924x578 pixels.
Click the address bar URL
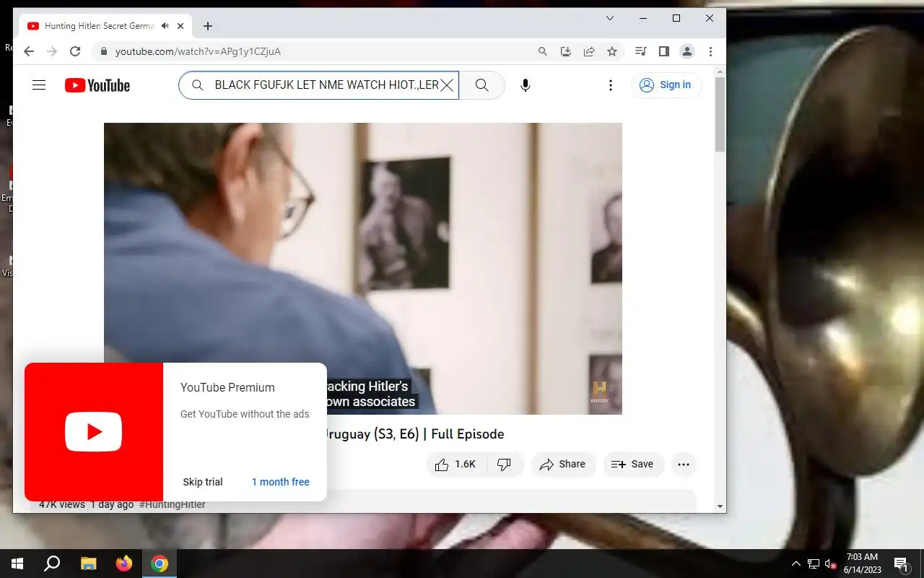pos(198,51)
